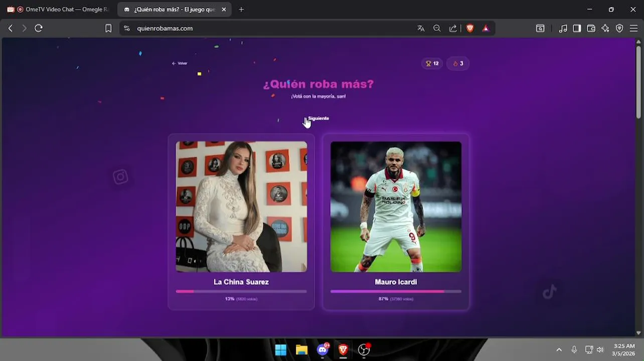The height and width of the screenshot is (361, 644).
Task: Open Brave Shields lion icon
Action: coord(470,29)
